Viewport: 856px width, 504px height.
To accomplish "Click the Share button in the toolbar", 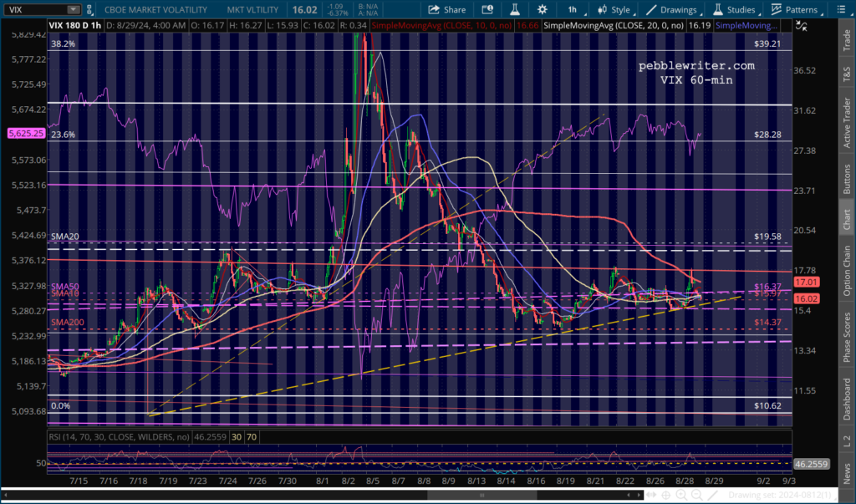I will click(447, 10).
